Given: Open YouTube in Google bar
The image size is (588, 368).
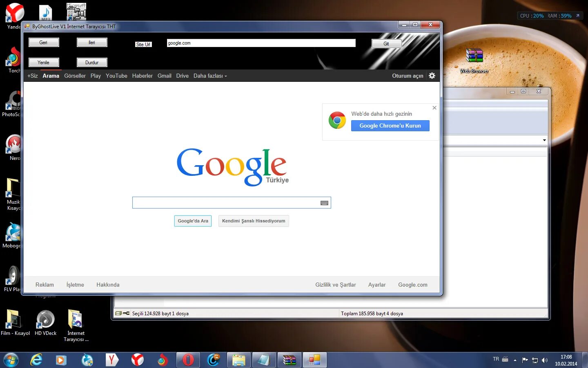Looking at the screenshot, I should tap(116, 76).
